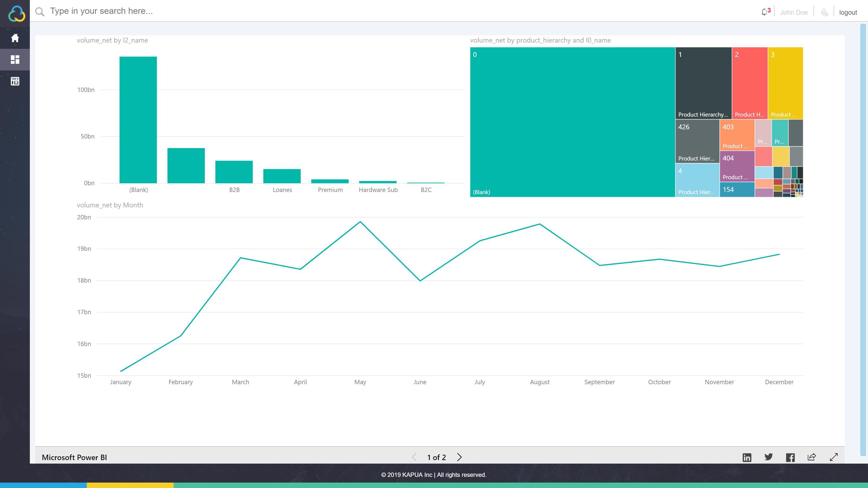Viewport: 868px width, 488px height.
Task: Open the dashboard grid icon in sidebar
Action: tap(15, 60)
